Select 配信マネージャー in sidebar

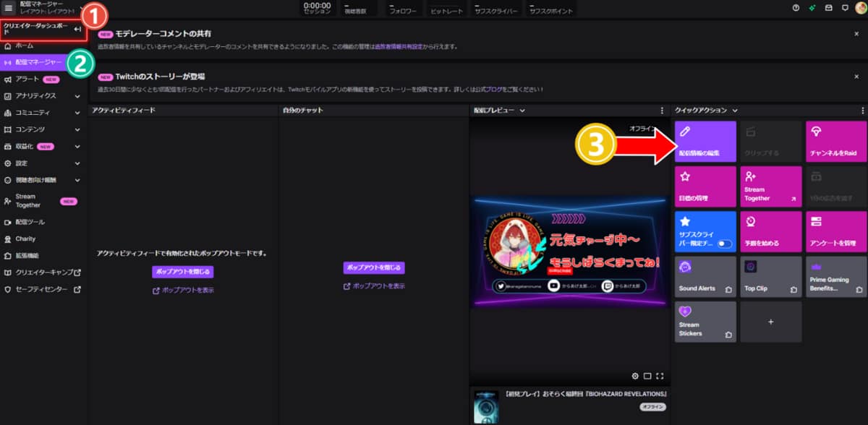43,63
